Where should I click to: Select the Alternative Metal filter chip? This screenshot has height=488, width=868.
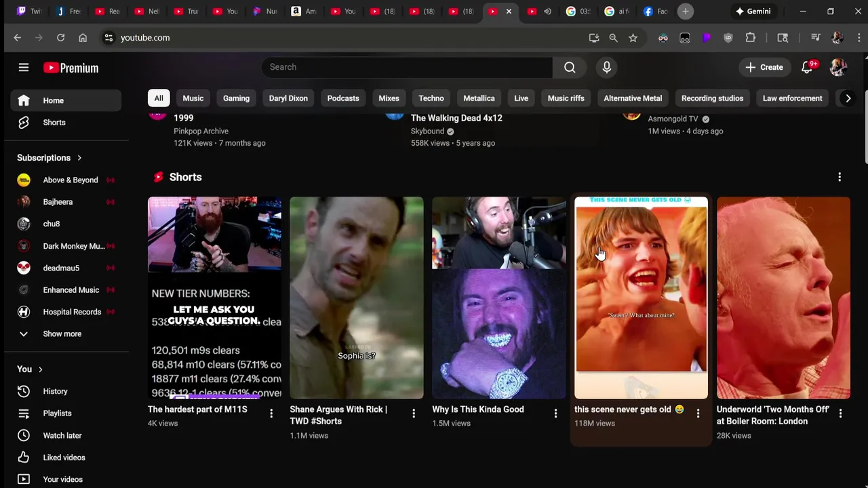click(633, 98)
